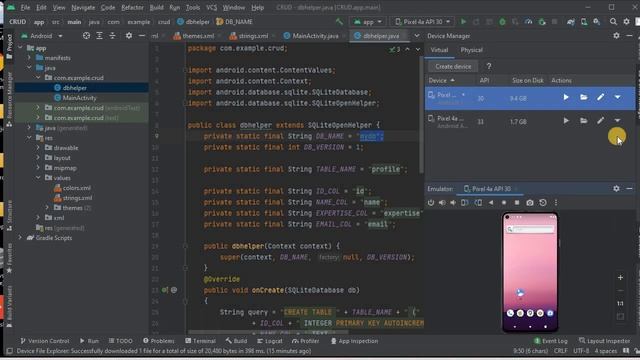
Task: Run the app with green play button
Action: [463, 22]
